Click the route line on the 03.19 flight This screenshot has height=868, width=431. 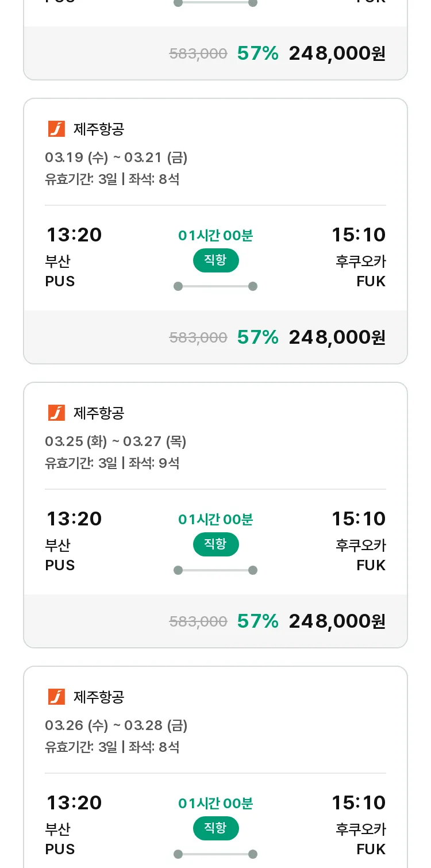click(215, 286)
